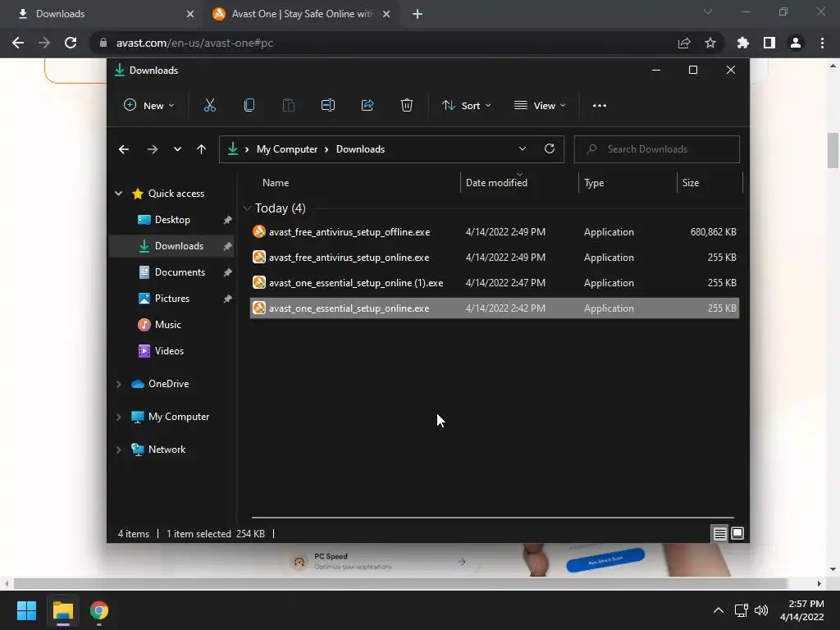Viewport: 840px width, 630px height.
Task: Show hidden system tray icons
Action: click(719, 610)
